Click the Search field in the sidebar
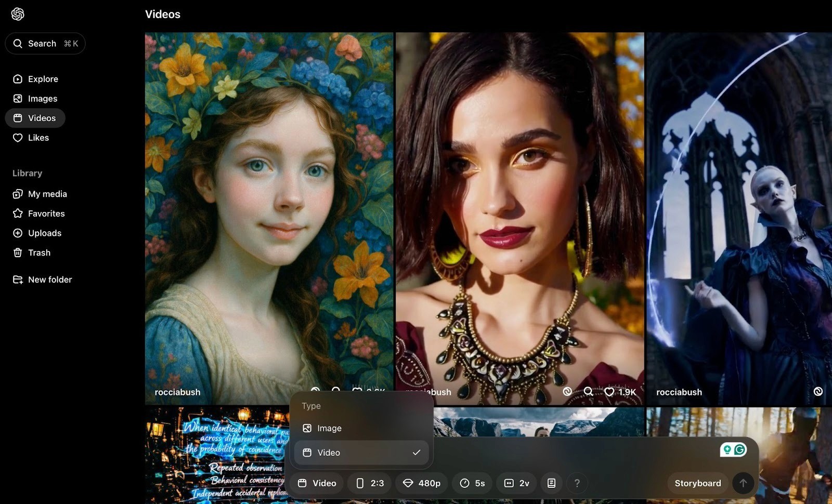Screen dimensions: 832x504 tap(45, 43)
